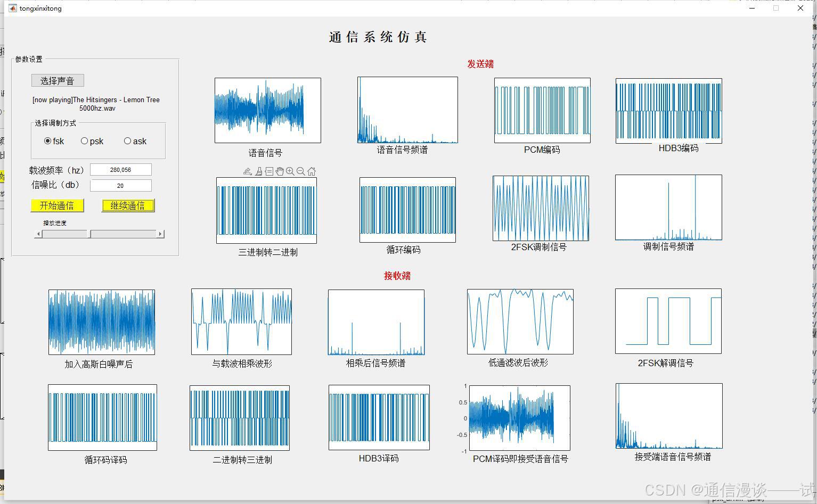This screenshot has height=504, width=817.
Task: Click the 选择声音 button
Action: (x=57, y=80)
